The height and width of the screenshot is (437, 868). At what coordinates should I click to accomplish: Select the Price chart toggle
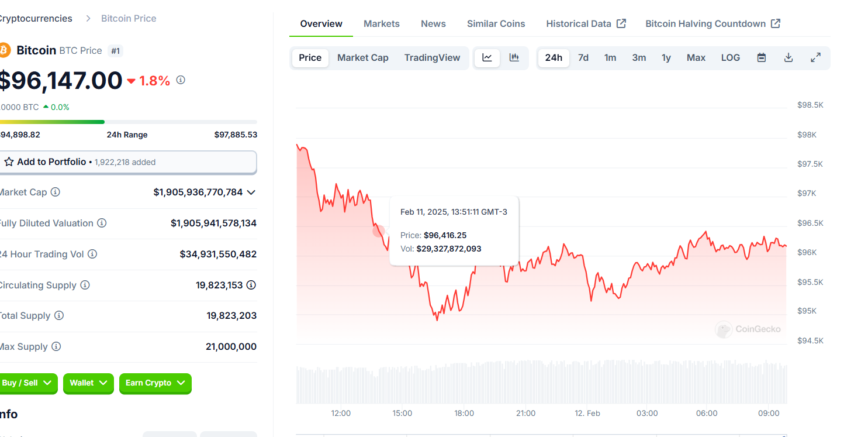[310, 57]
